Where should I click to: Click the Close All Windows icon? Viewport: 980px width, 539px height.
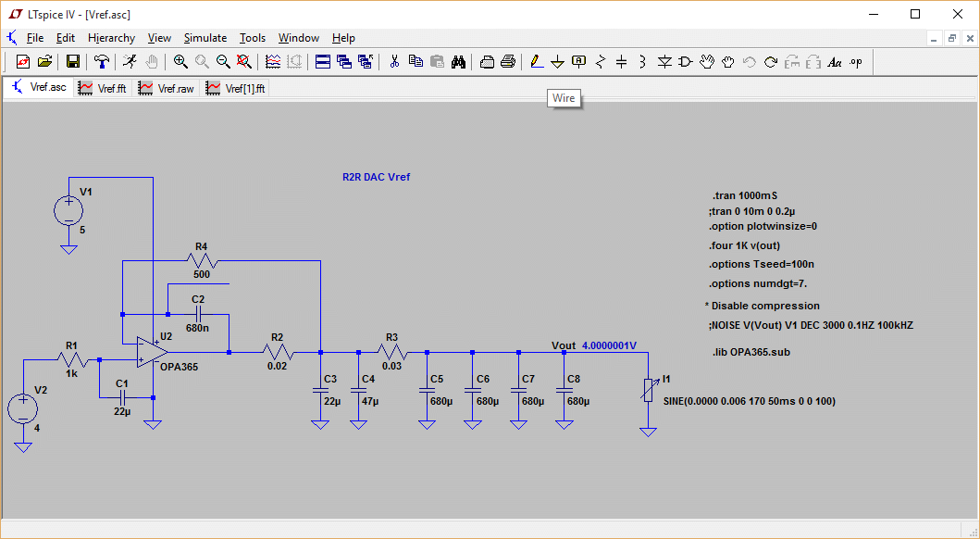pyautogui.click(x=365, y=62)
